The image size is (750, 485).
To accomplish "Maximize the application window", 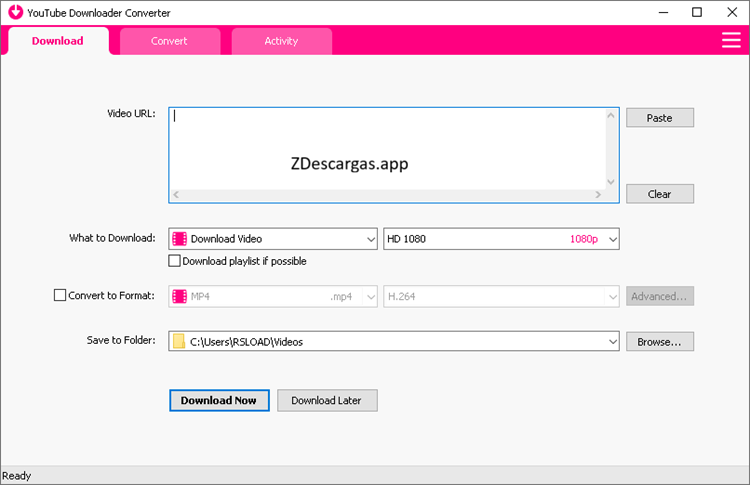I will tap(697, 12).
